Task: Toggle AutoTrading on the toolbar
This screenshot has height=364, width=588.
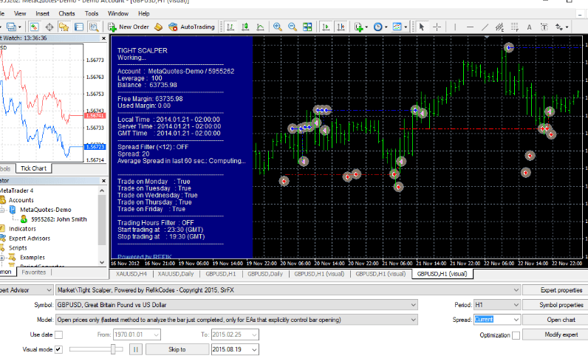Action: pyautogui.click(x=191, y=27)
